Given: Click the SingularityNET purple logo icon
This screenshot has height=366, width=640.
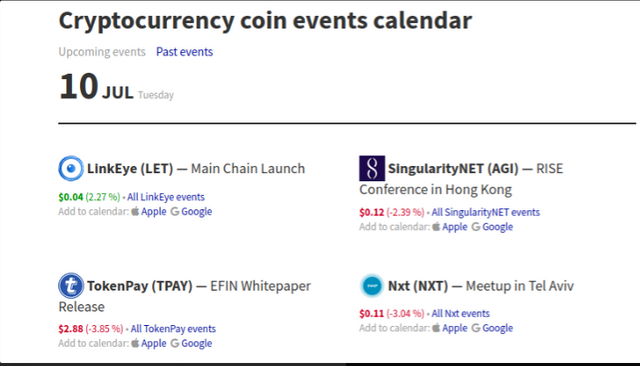Looking at the screenshot, I should click(372, 168).
